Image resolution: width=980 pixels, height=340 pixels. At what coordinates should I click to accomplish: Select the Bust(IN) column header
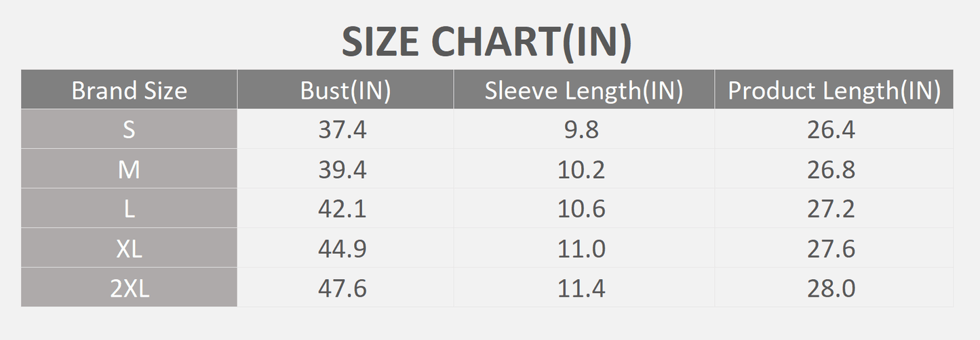coord(345,89)
